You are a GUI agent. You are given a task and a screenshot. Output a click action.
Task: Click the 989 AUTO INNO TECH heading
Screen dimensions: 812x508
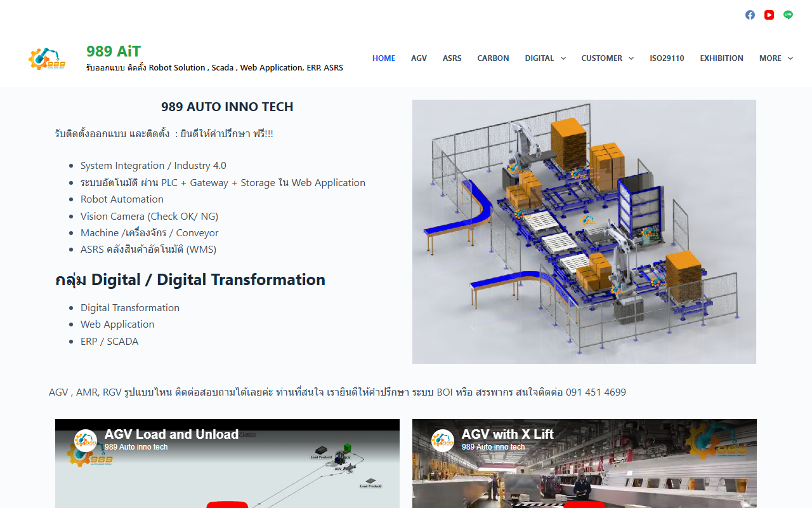(x=227, y=107)
